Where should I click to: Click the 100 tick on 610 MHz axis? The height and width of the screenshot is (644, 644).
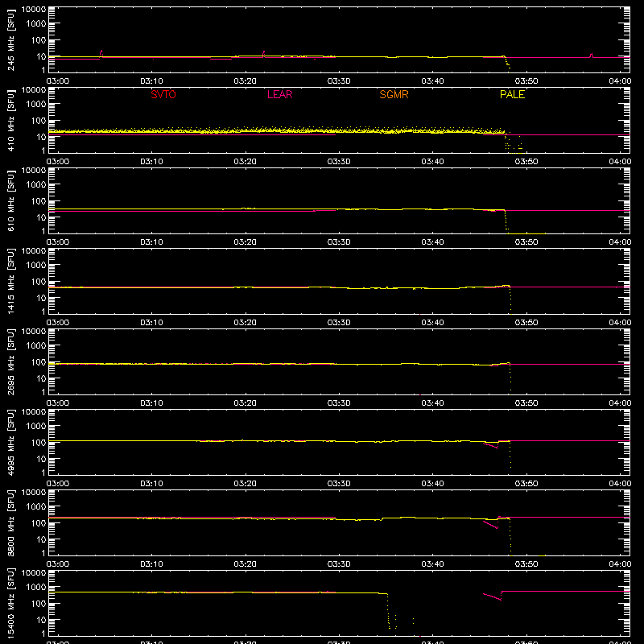point(39,201)
